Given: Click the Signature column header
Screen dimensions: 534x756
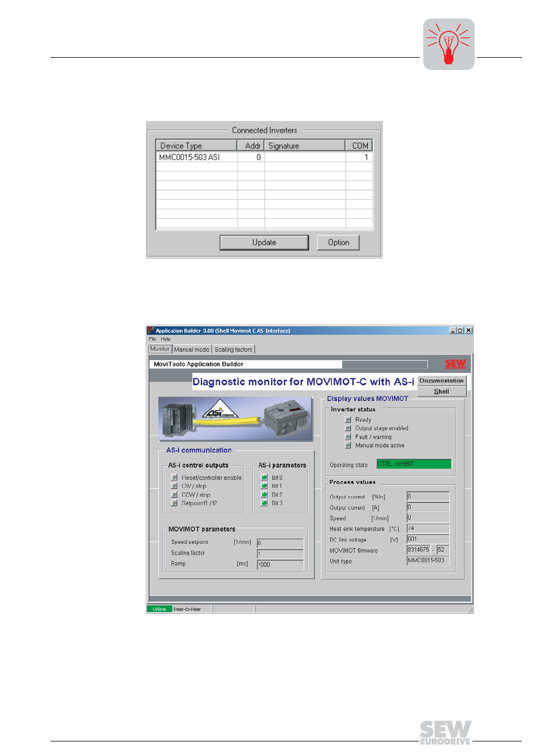Looking at the screenshot, I should [305, 146].
